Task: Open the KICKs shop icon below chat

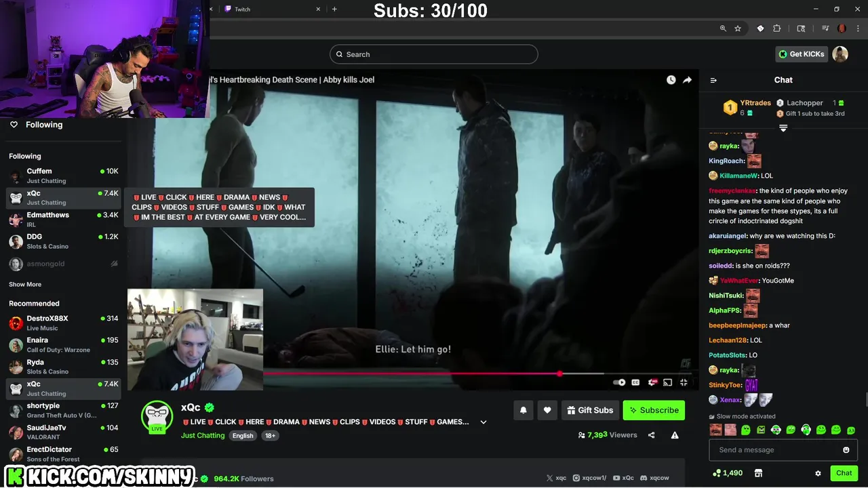Action: (758, 473)
